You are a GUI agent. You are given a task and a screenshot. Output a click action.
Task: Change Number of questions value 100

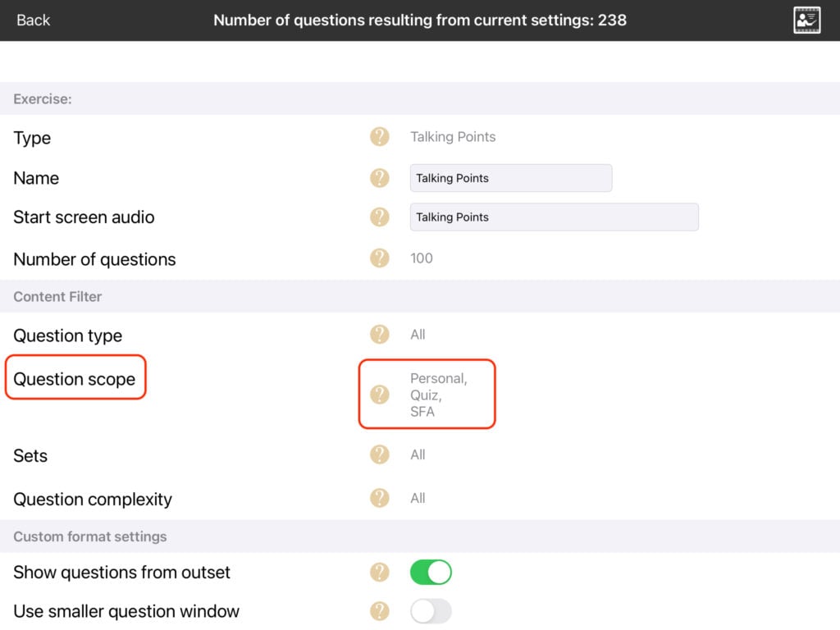(422, 258)
